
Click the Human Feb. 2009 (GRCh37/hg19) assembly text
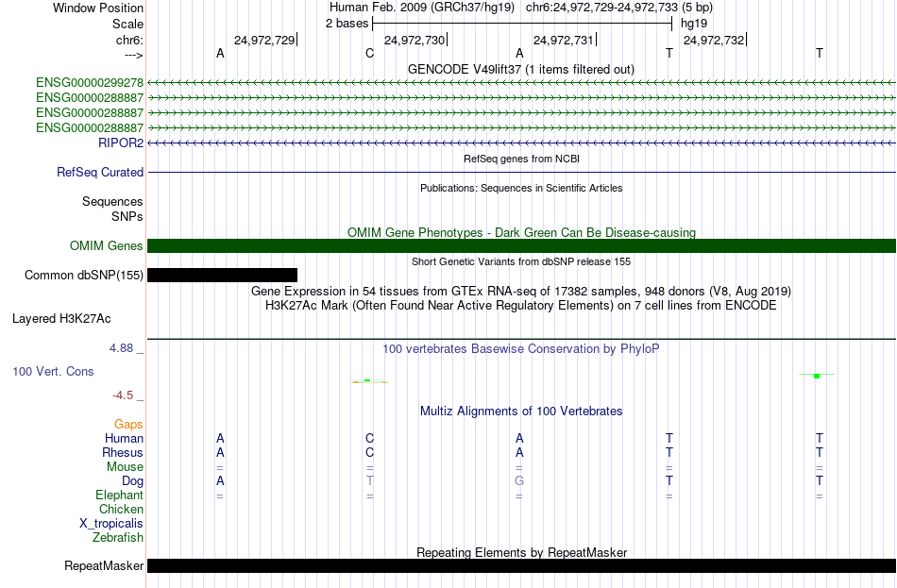[x=422, y=8]
